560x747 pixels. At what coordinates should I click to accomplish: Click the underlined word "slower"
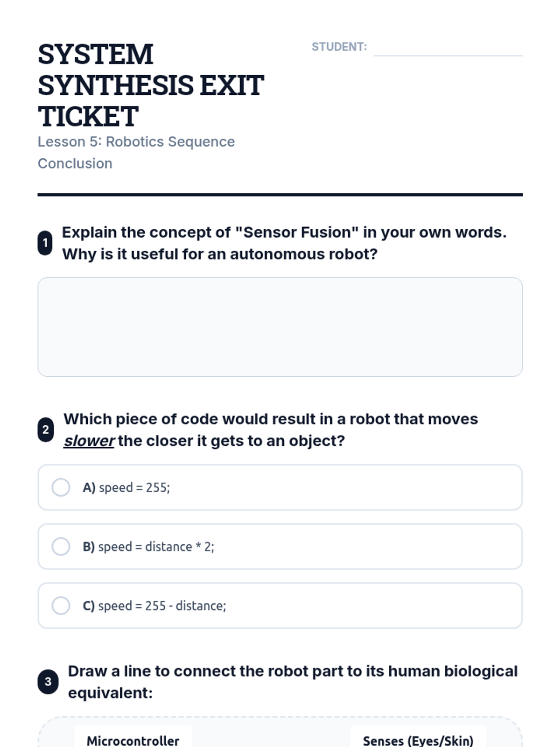click(89, 441)
